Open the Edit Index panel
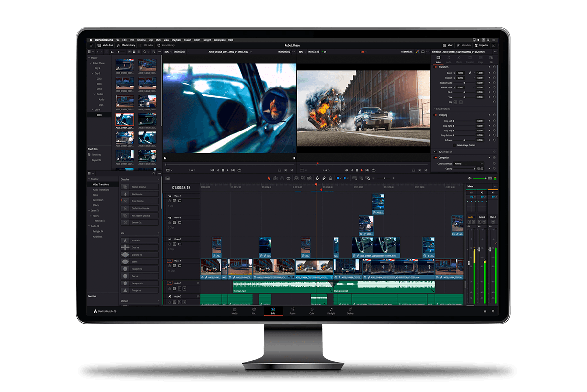587x392 pixels. click(x=146, y=45)
